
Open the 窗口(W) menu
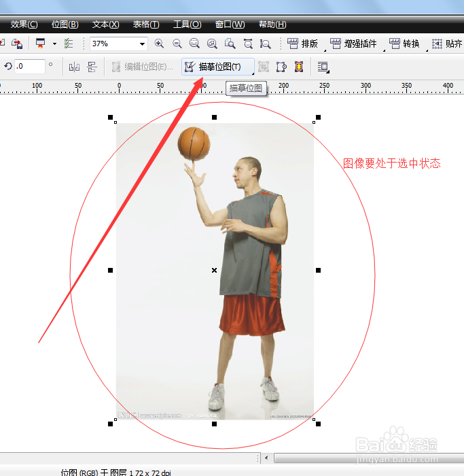click(x=230, y=24)
